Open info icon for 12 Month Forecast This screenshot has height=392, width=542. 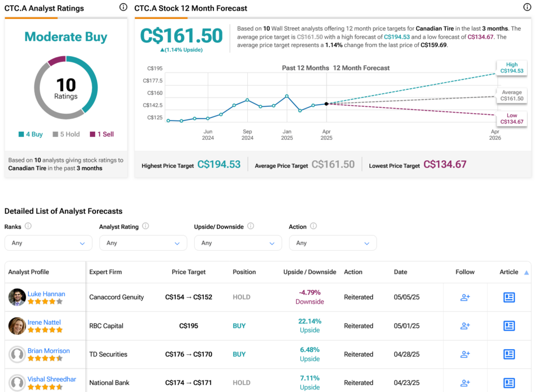click(527, 7)
